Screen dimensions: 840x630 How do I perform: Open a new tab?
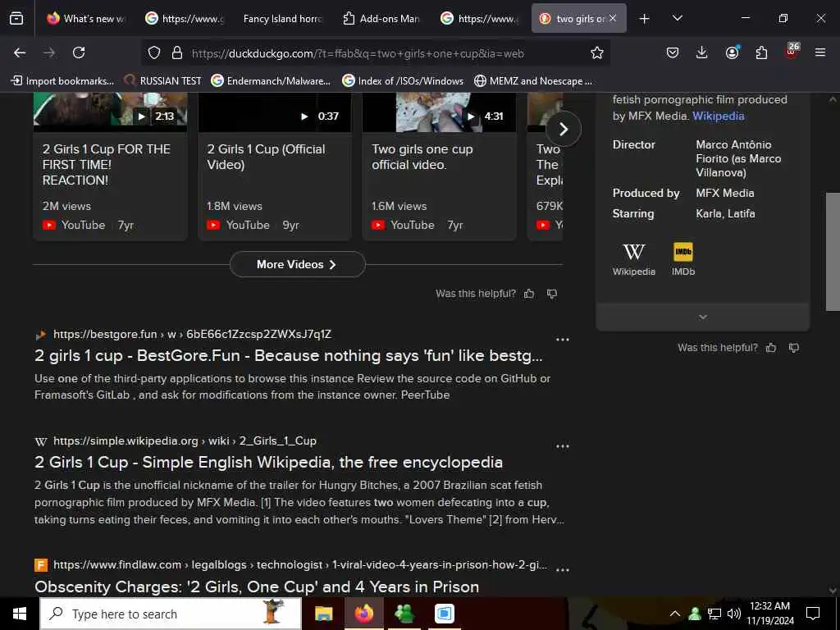[645, 19]
